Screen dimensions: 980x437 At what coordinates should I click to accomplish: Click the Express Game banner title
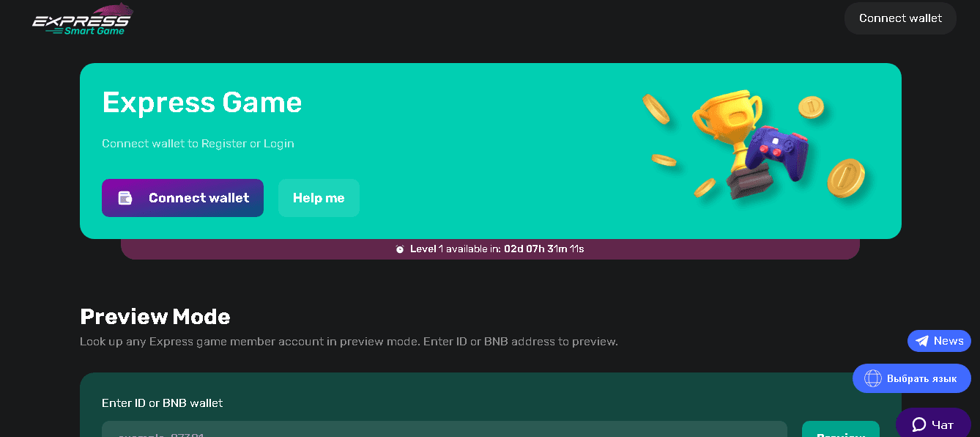click(202, 103)
